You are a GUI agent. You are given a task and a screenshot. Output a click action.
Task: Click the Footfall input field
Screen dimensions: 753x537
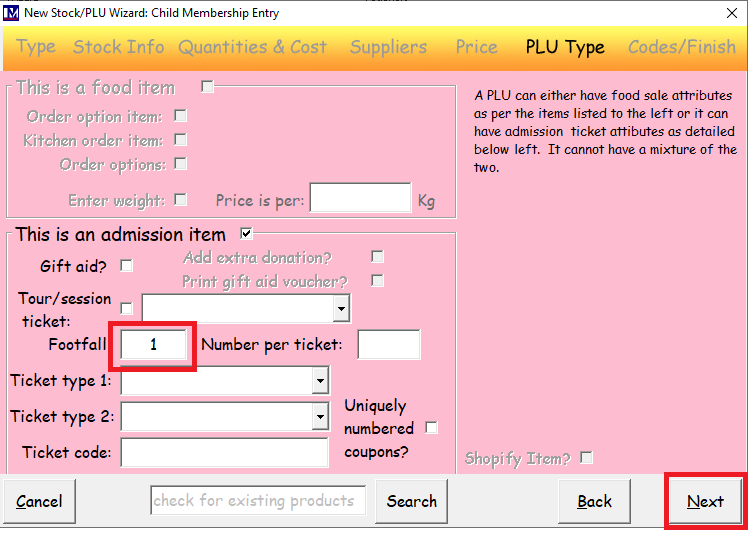(x=153, y=344)
